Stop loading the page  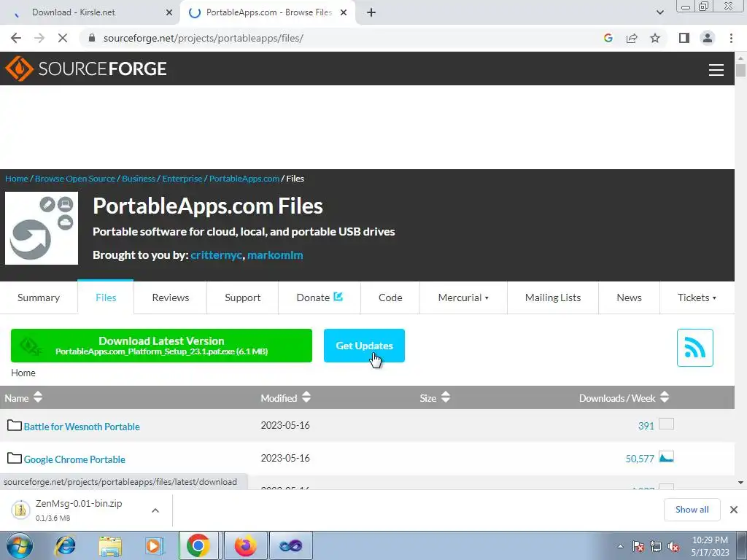click(63, 38)
